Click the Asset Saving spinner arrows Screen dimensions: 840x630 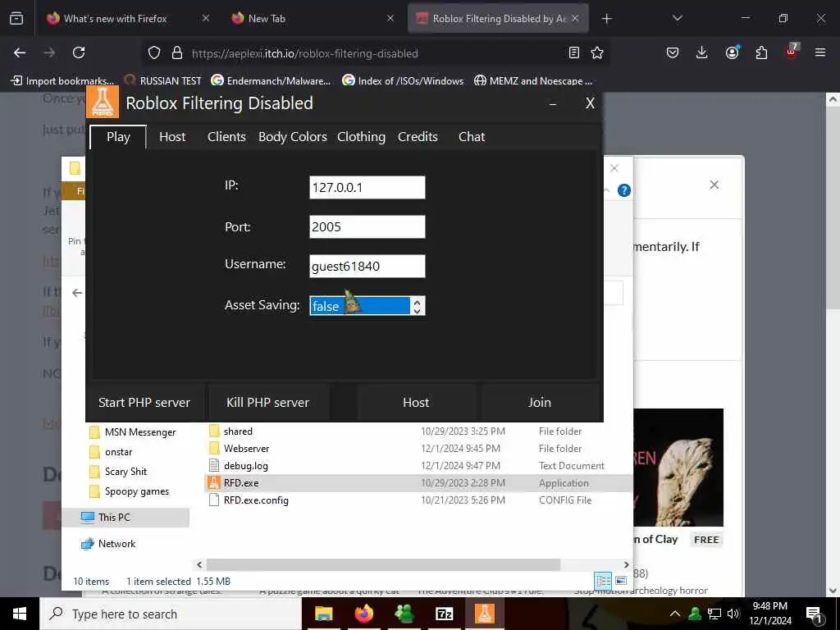(418, 306)
